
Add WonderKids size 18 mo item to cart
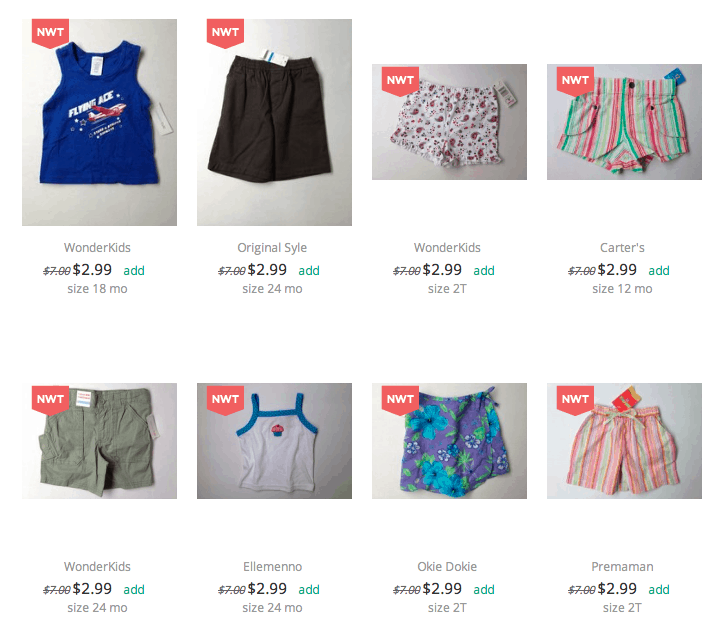point(134,271)
